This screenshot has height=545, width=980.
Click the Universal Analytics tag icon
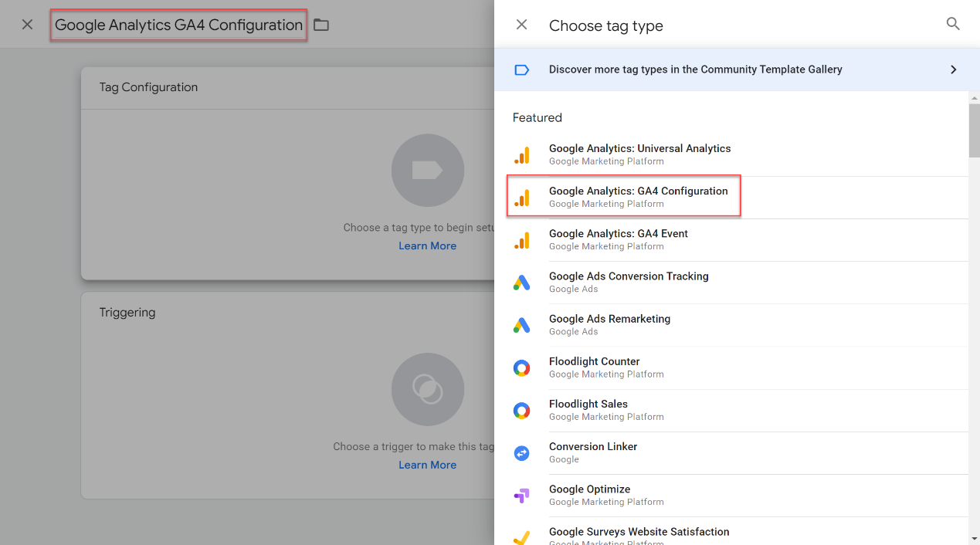[x=522, y=155]
